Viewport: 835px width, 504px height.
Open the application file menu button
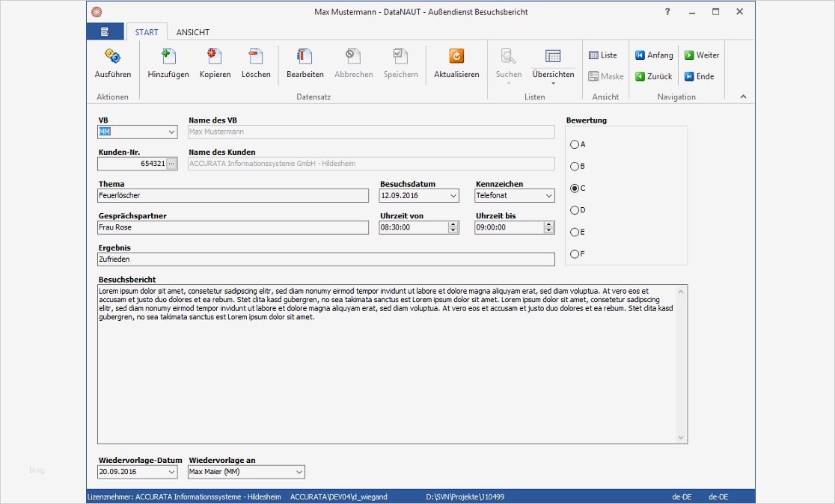[105, 31]
